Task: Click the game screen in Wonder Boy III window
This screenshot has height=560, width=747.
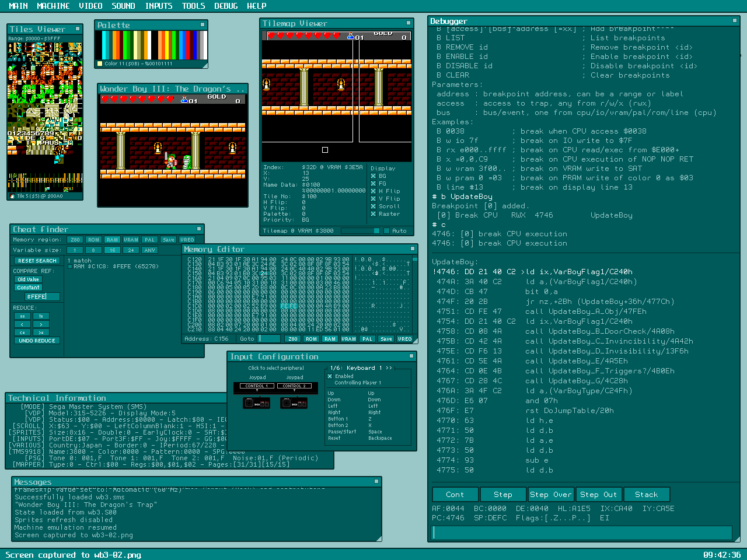Action: point(173,150)
